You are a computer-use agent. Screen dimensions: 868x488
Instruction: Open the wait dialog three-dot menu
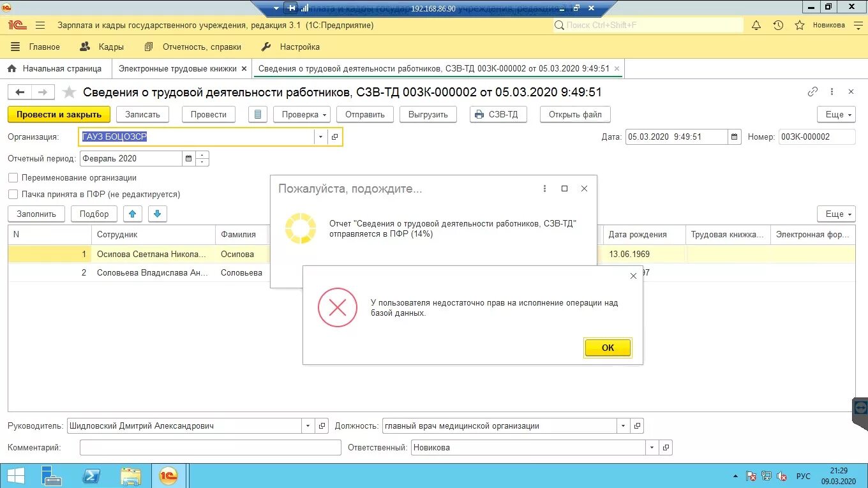coord(544,189)
